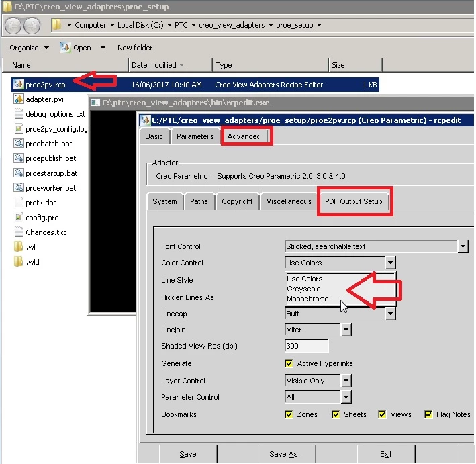Click Save As... button

pyautogui.click(x=287, y=454)
